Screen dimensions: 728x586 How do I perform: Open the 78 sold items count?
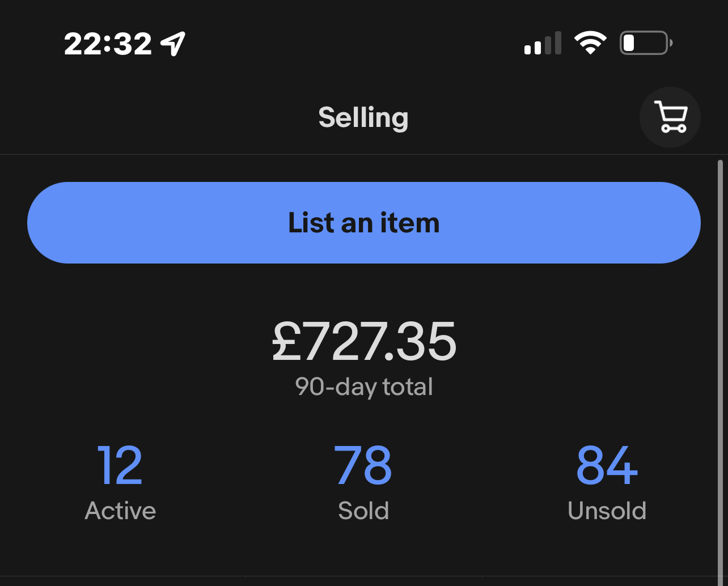tap(363, 465)
